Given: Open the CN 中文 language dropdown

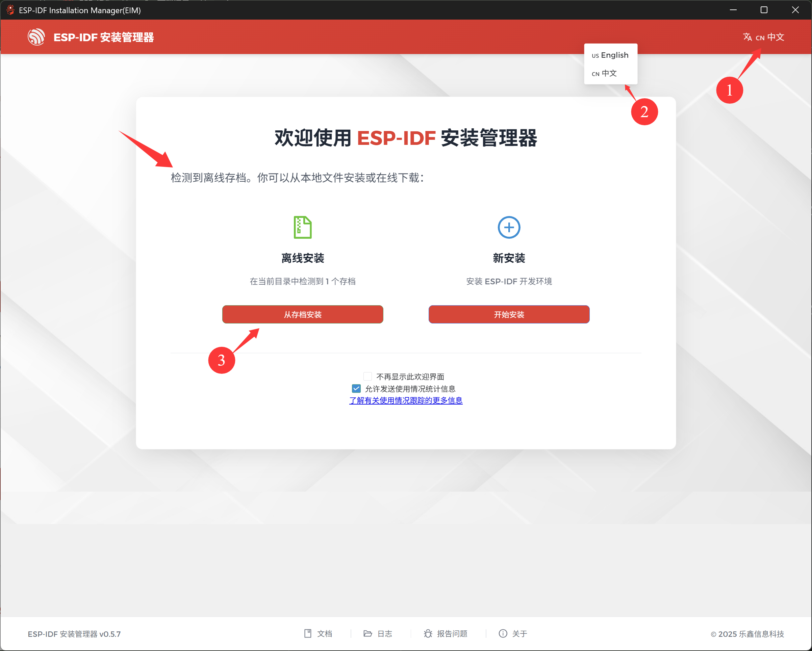Looking at the screenshot, I should pos(763,37).
